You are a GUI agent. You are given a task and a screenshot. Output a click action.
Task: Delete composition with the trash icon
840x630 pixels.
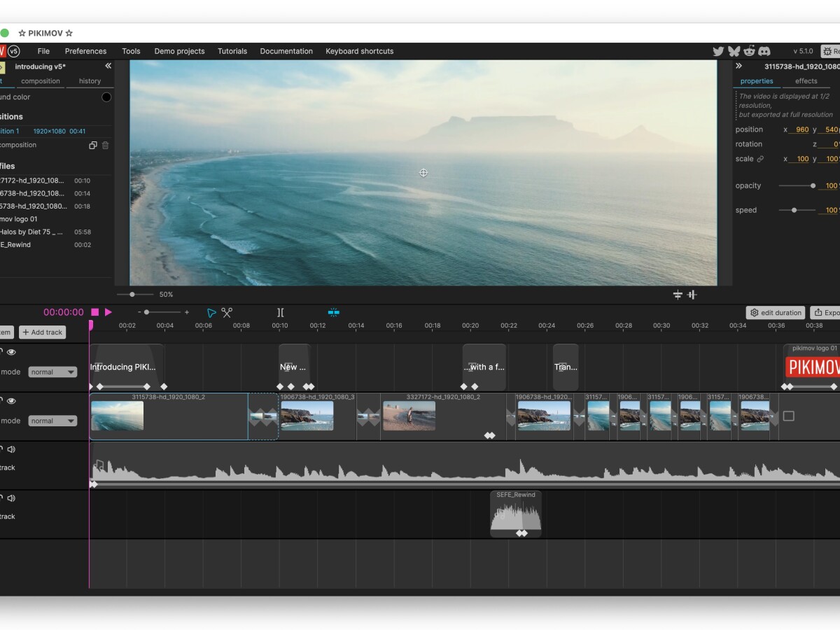coord(106,146)
